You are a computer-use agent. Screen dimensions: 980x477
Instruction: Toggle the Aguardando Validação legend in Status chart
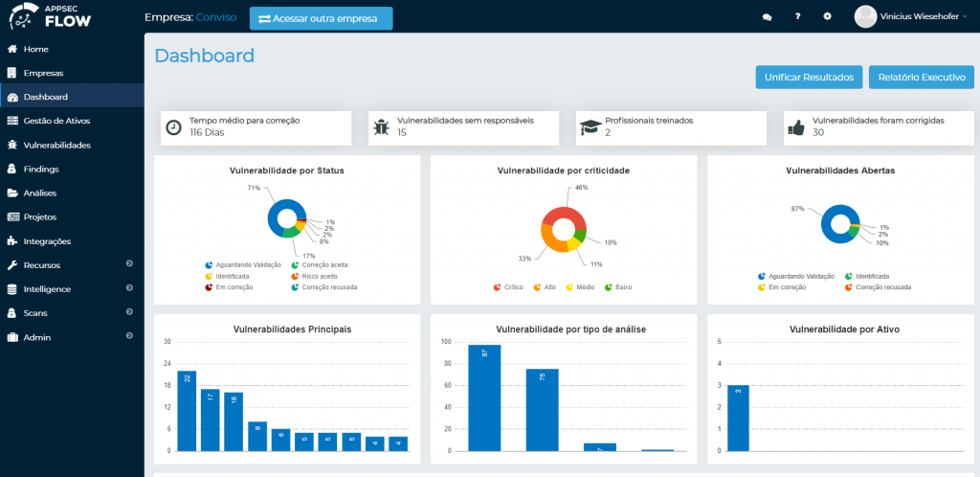[x=243, y=265]
